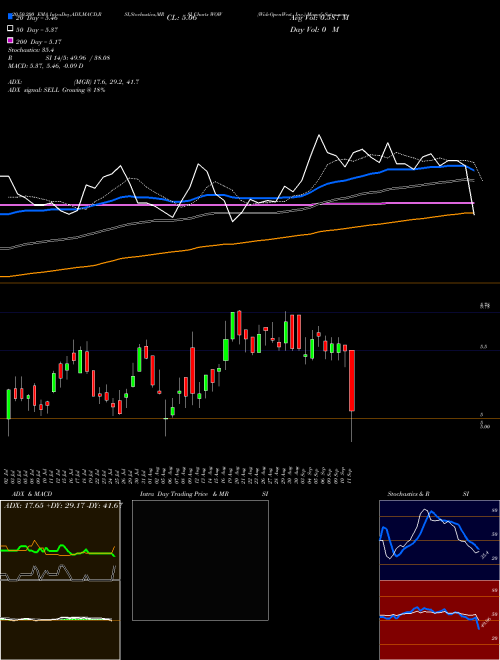Click the 'MACD: 5.37, 5.46, -0.09 D' line
The width and height of the screenshot is (500, 660).
pyautogui.click(x=45, y=66)
